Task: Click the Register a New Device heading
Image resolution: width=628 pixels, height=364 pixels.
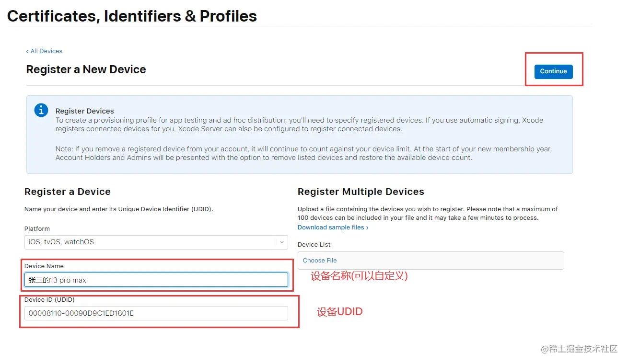Action: coord(86,69)
